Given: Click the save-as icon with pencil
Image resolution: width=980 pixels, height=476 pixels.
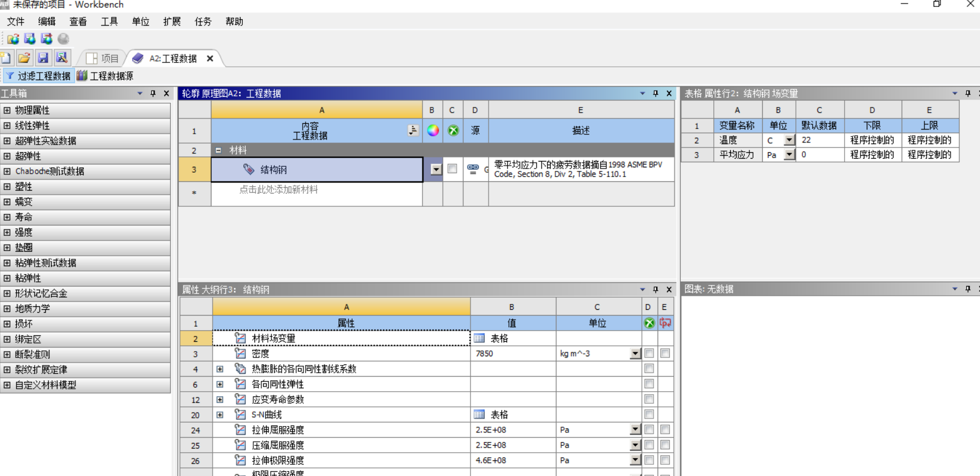Looking at the screenshot, I should (62, 58).
